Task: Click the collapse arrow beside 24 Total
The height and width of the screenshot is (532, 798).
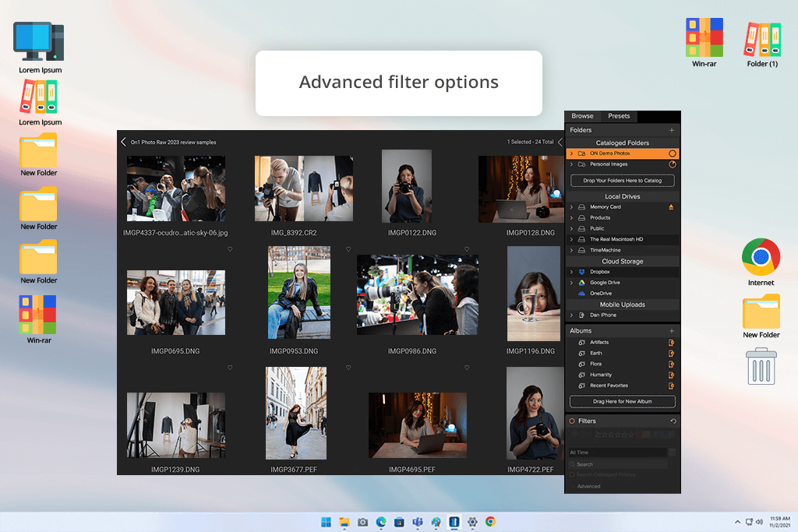Action: pyautogui.click(x=560, y=142)
